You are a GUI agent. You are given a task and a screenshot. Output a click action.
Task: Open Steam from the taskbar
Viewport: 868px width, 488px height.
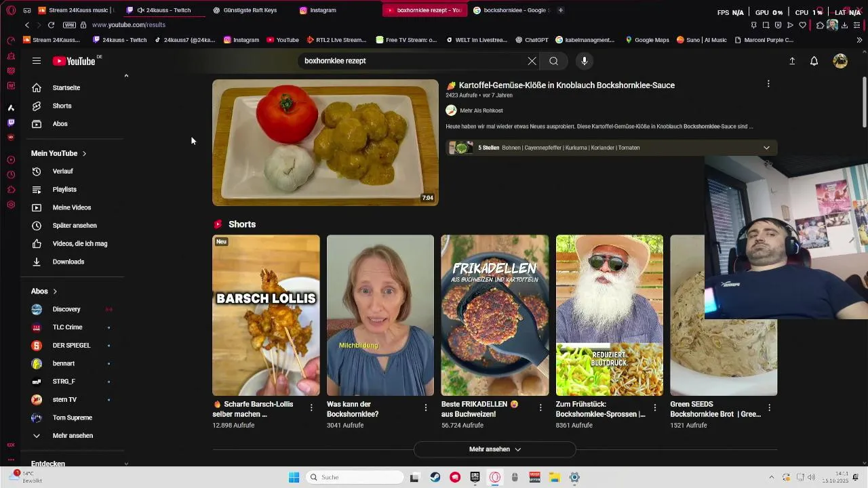tap(435, 477)
